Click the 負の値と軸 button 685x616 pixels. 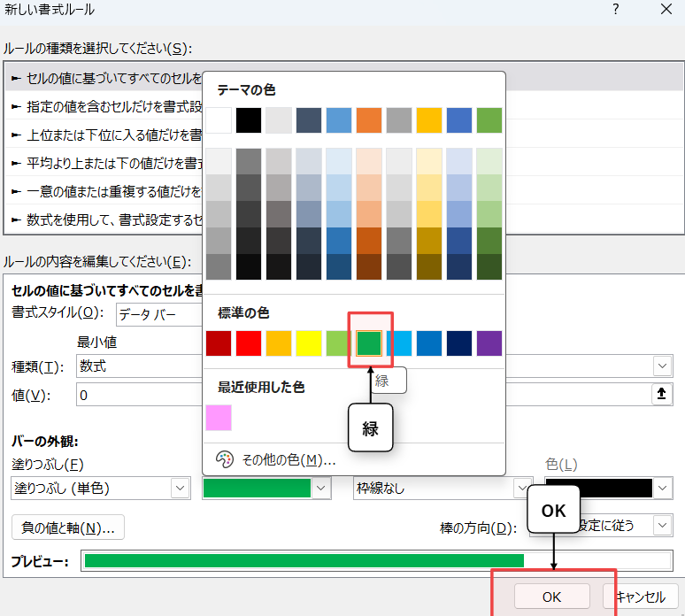click(x=68, y=527)
